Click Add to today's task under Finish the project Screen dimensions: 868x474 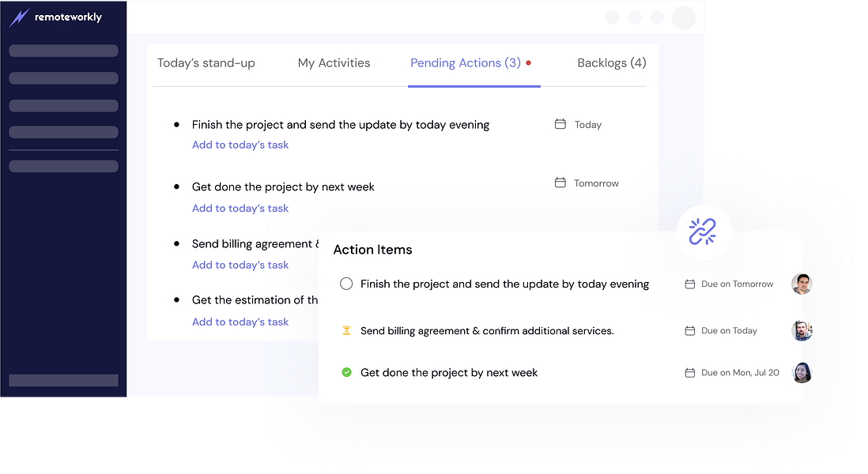240,145
